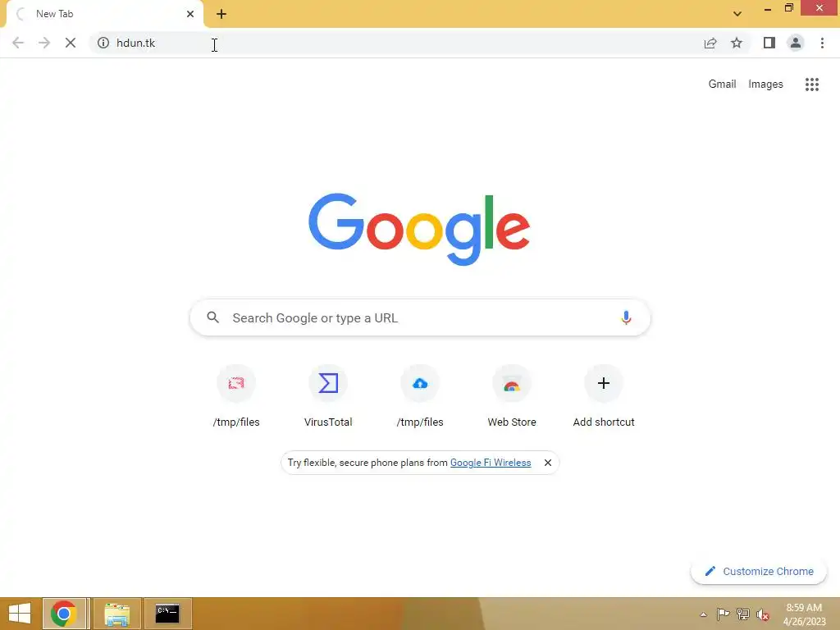Open the taskbar clock showing 8:59 AM
The height and width of the screenshot is (630, 840).
point(804,614)
